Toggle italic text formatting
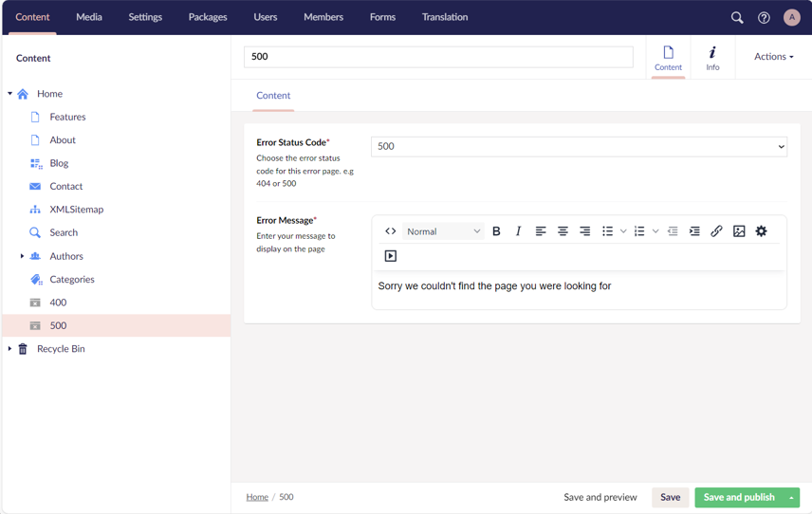812x514 pixels. (518, 231)
